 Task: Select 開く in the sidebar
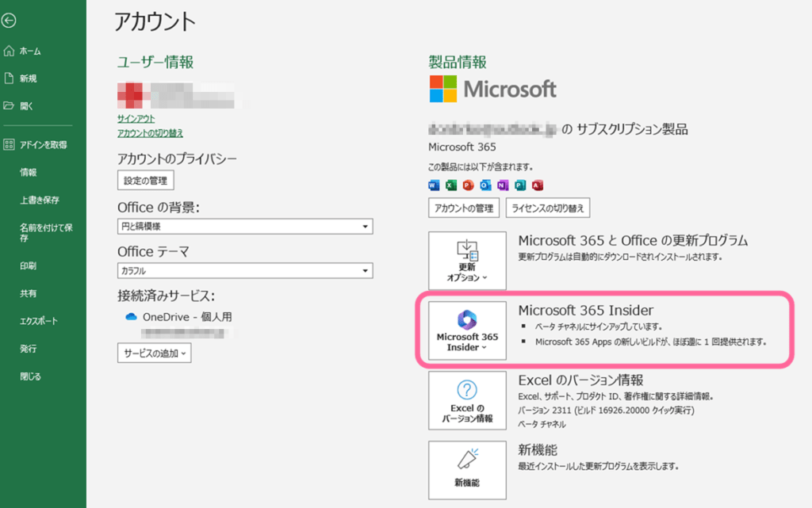pyautogui.click(x=26, y=106)
